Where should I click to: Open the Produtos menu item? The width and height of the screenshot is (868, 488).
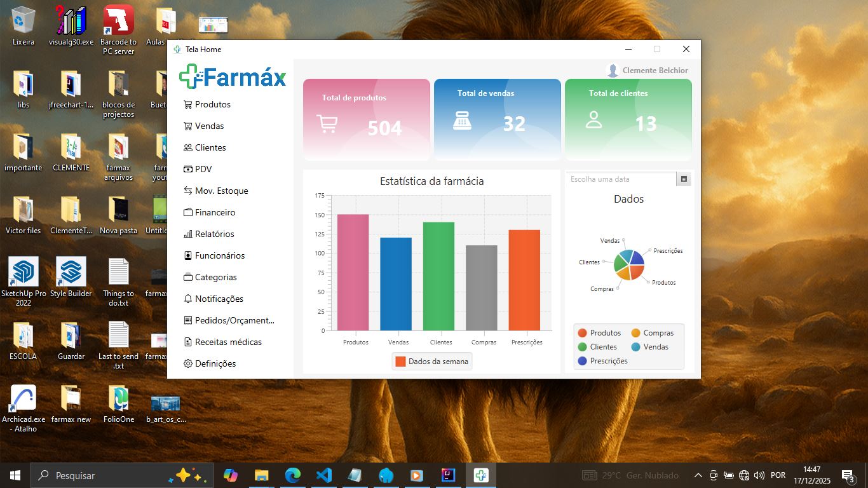coord(212,104)
